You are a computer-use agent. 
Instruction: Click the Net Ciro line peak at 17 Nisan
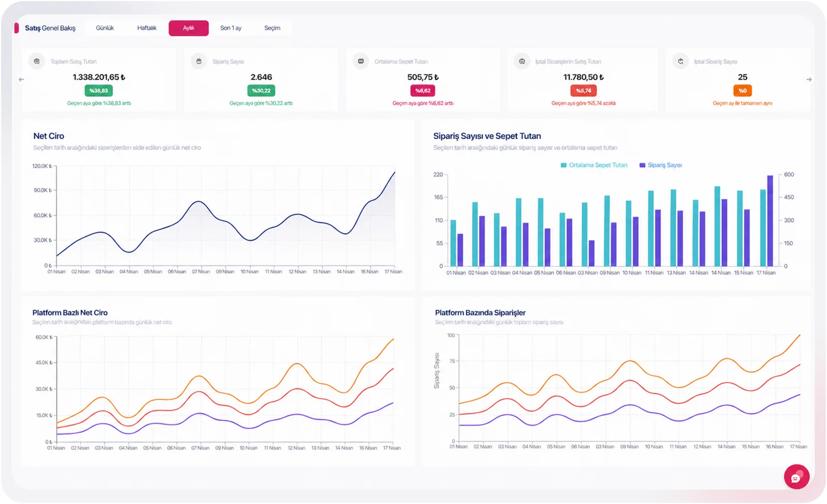[394, 172]
